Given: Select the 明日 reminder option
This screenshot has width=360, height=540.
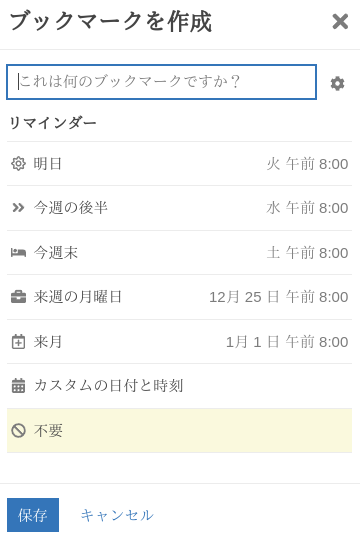Looking at the screenshot, I should pos(179,164).
